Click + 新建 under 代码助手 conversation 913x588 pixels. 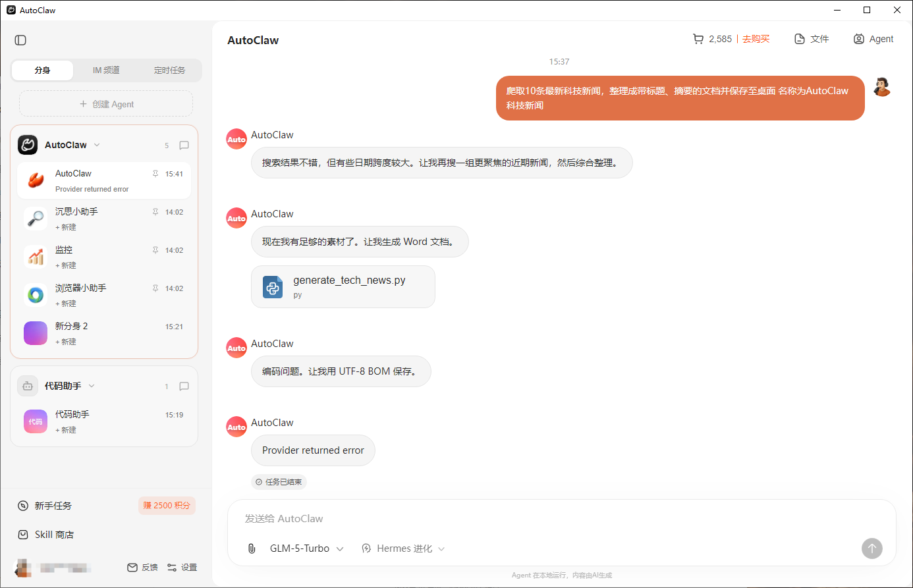point(66,430)
